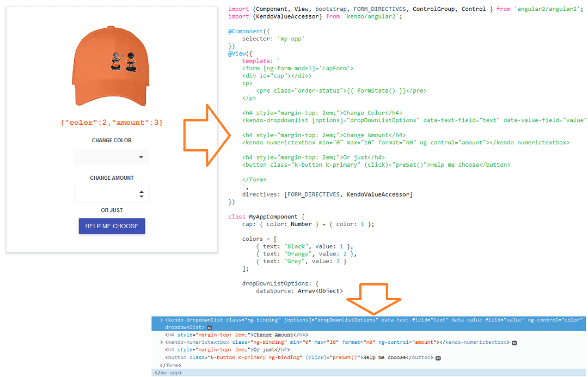Select the h4 Or just row in DevTools
Viewport: 588px width, 377px height.
tap(228, 350)
